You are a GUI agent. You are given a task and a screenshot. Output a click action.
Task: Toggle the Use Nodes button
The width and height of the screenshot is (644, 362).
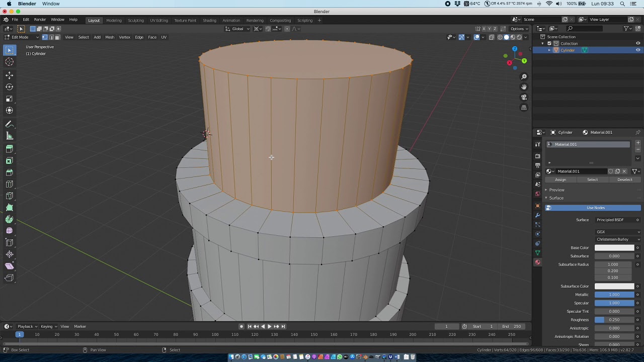pyautogui.click(x=595, y=208)
